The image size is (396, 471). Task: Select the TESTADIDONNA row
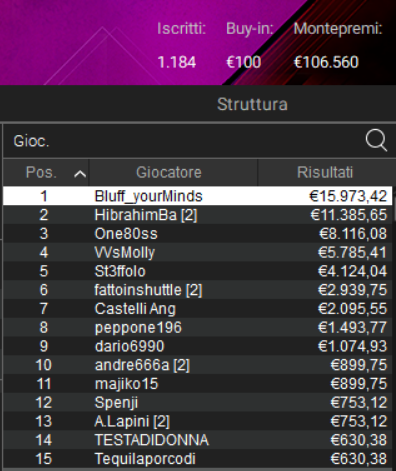point(198,440)
